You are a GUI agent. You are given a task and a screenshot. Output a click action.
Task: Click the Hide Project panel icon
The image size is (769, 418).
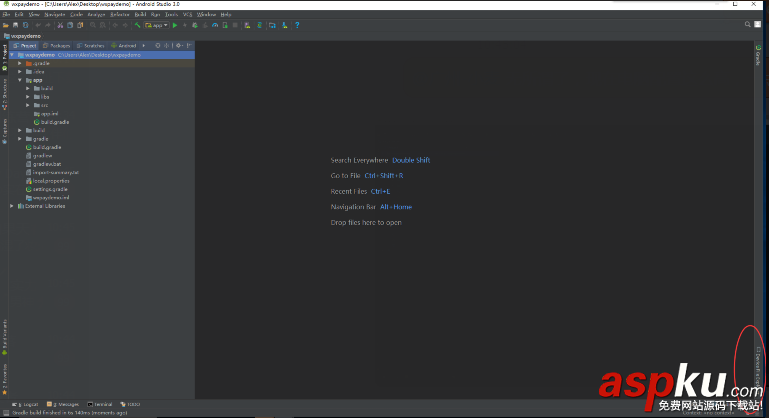point(189,46)
